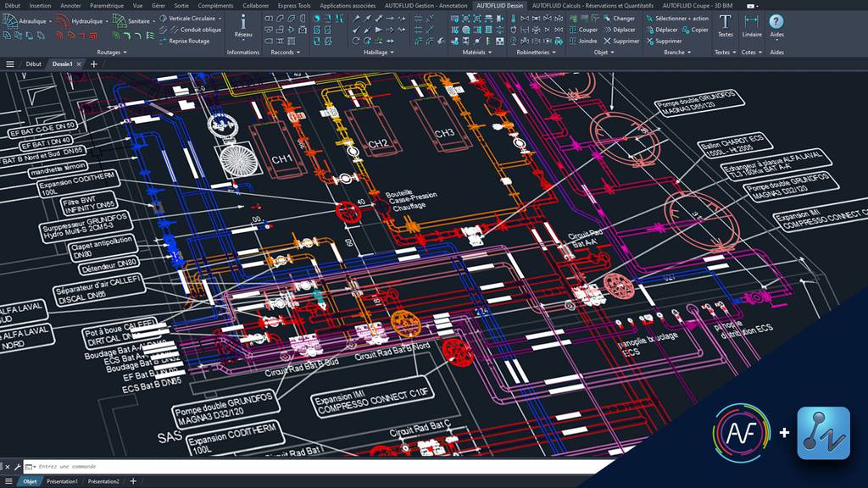This screenshot has width=868, height=488.
Task: Open recent commands icon in command line
Action: pyautogui.click(x=29, y=467)
